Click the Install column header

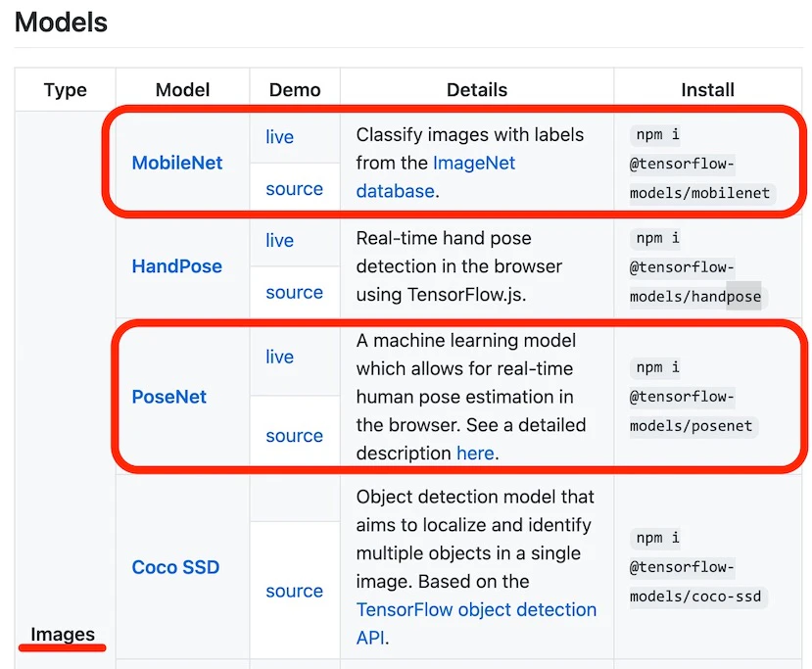coord(707,89)
